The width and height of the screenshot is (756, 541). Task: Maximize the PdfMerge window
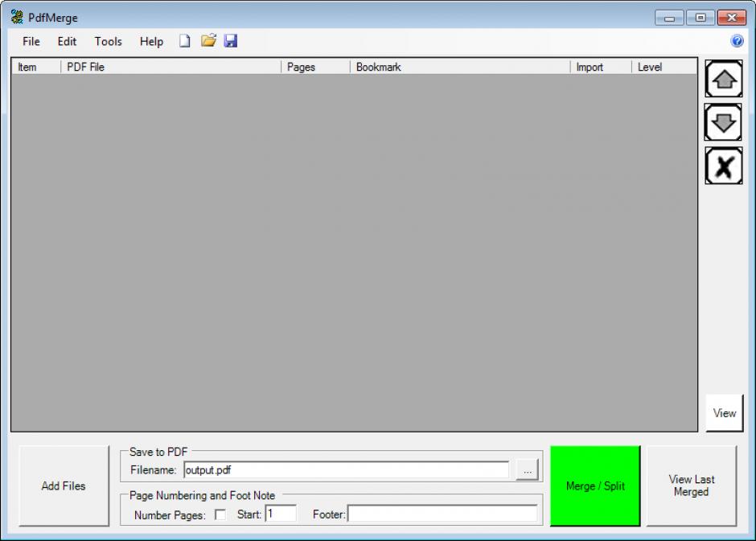(x=700, y=18)
